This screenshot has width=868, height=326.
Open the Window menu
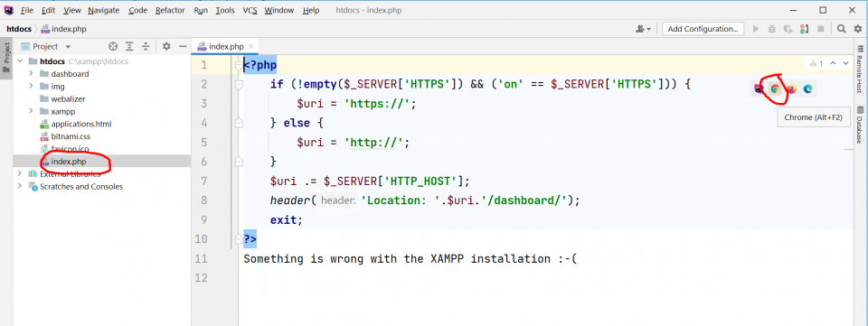[x=279, y=10]
